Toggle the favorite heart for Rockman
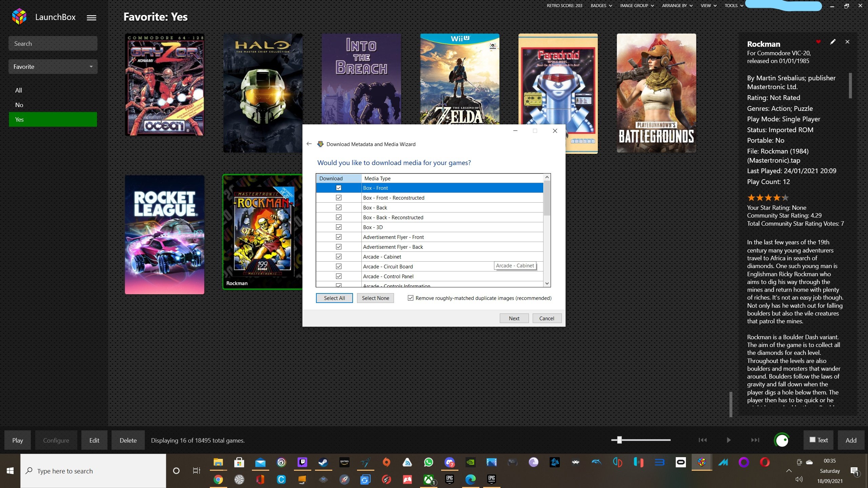Screen dimensions: 868x488 point(818,42)
